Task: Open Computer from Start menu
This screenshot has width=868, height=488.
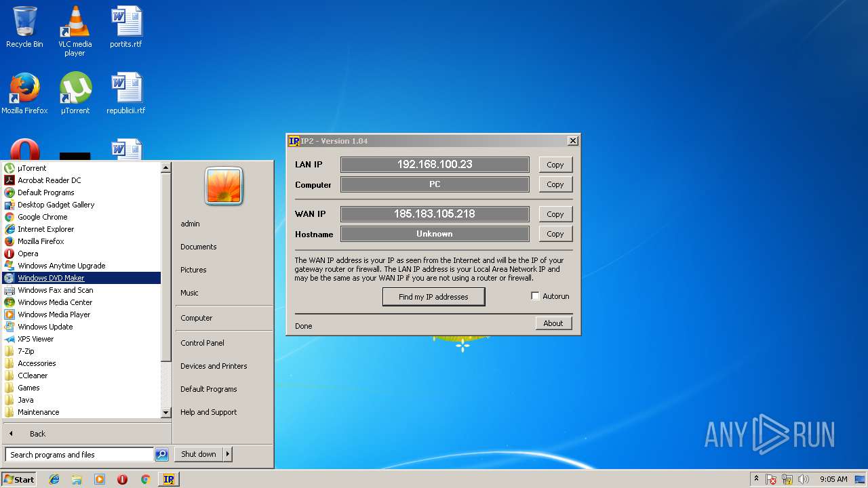Action: pyautogui.click(x=197, y=318)
